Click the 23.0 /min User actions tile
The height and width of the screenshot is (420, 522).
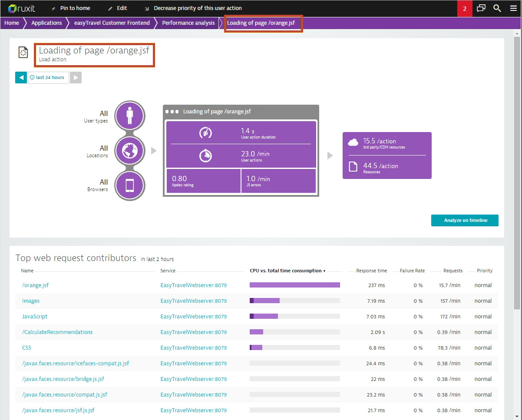click(241, 155)
